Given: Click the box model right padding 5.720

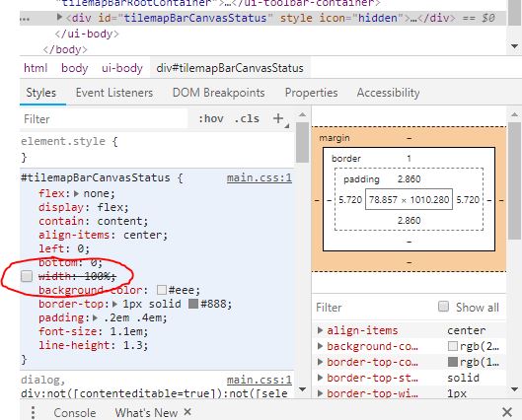Looking at the screenshot, I should tap(468, 200).
